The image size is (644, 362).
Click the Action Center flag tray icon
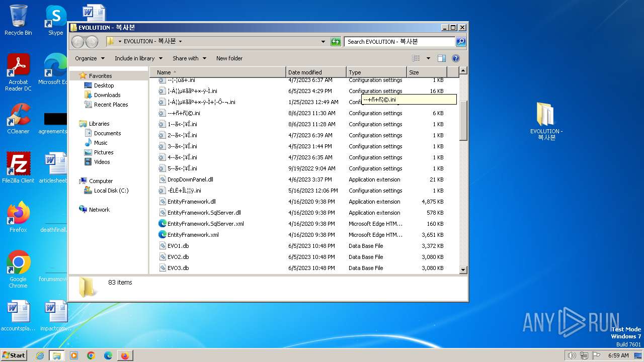pyautogui.click(x=596, y=355)
